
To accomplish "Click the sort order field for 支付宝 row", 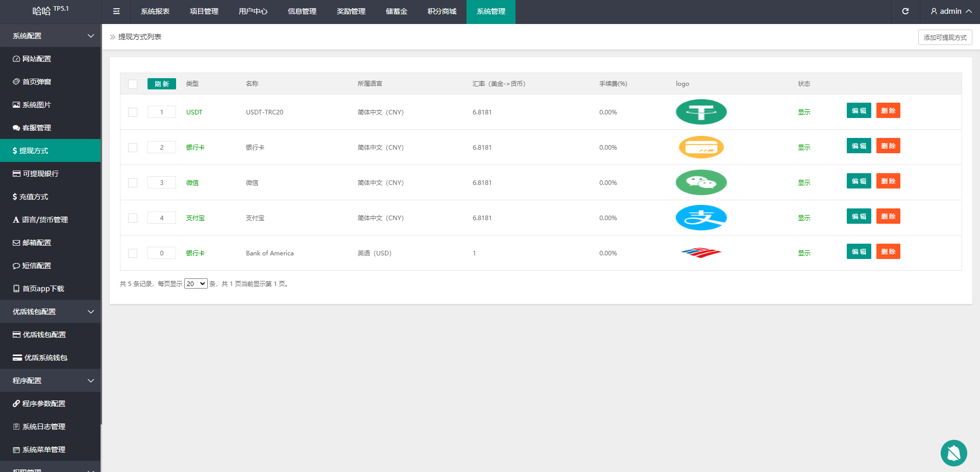I will [162, 218].
